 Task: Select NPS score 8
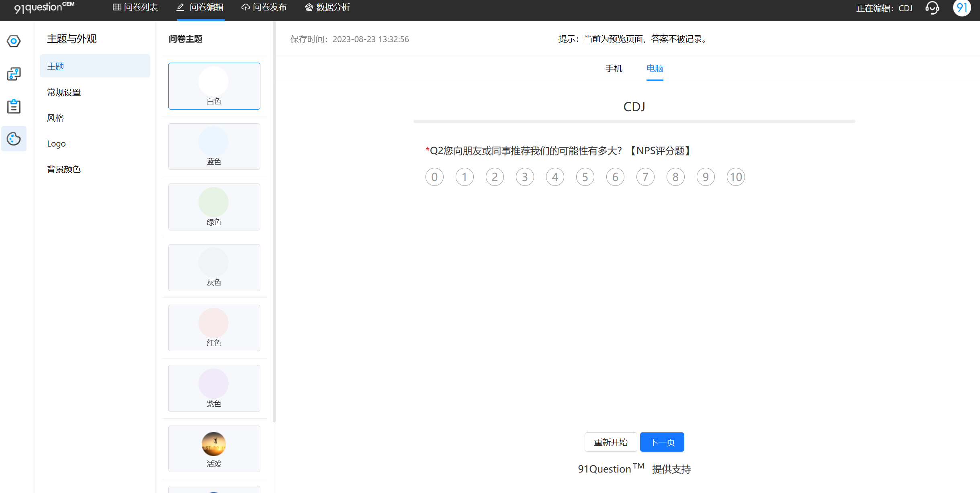pyautogui.click(x=675, y=177)
